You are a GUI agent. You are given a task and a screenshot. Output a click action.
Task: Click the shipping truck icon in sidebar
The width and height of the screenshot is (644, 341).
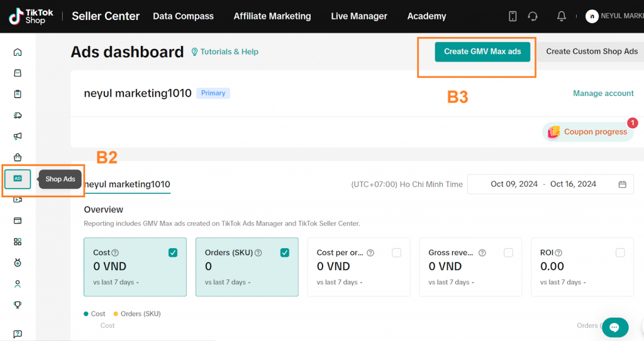(x=18, y=116)
